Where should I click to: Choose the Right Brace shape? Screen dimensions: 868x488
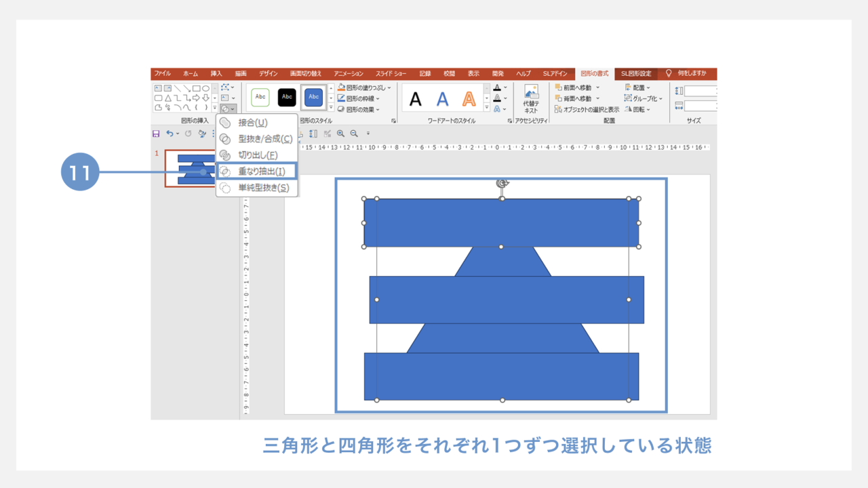pyautogui.click(x=205, y=107)
